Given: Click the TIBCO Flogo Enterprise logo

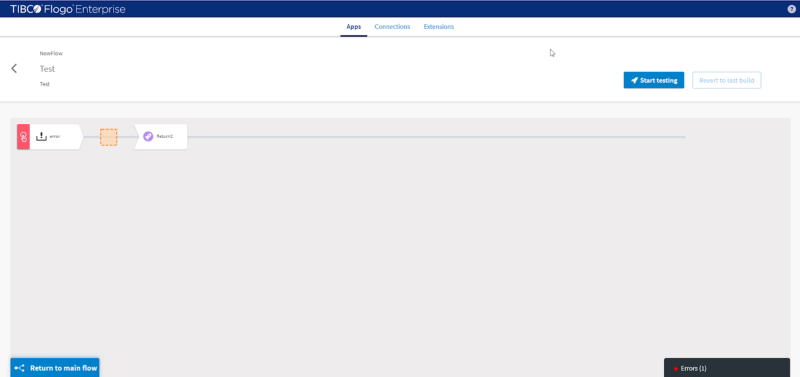Looking at the screenshot, I should click(x=68, y=9).
